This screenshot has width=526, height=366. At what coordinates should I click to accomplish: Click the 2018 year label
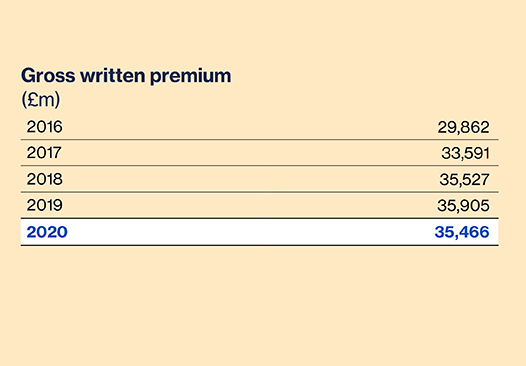pos(44,179)
